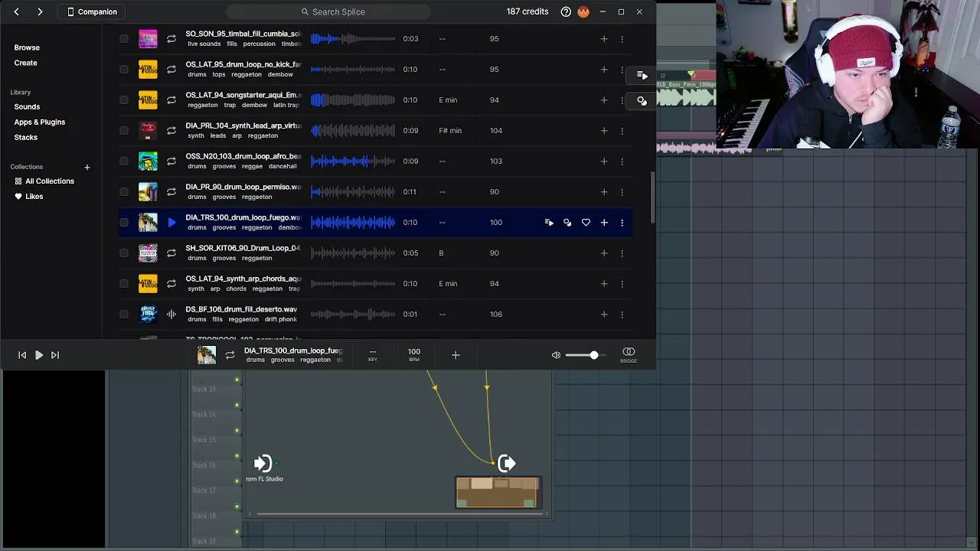Go forward with the right arrow

tap(40, 11)
